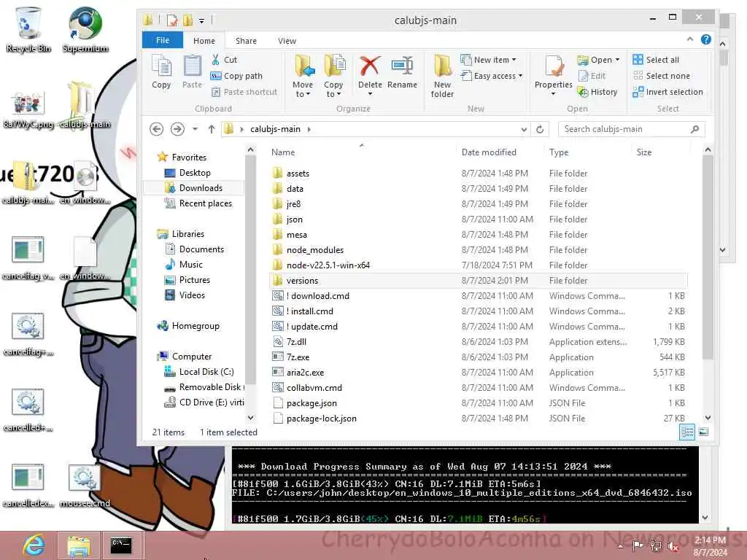Open the Copy to folder button

[x=333, y=76]
